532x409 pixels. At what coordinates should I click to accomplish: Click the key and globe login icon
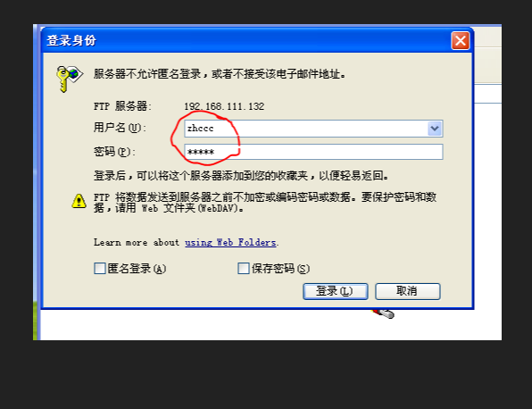point(70,79)
